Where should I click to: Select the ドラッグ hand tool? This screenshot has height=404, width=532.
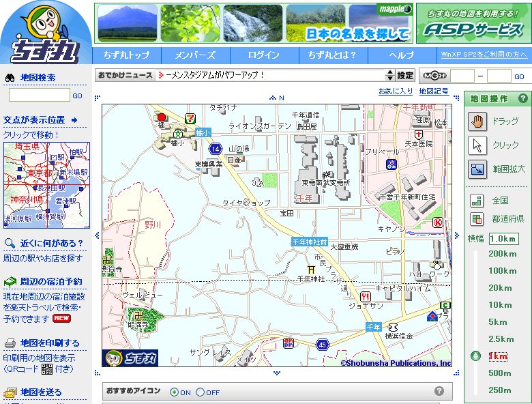(x=477, y=121)
